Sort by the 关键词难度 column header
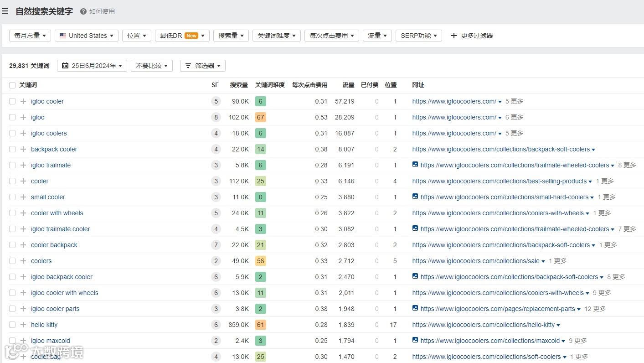This screenshot has height=363, width=644. [270, 85]
